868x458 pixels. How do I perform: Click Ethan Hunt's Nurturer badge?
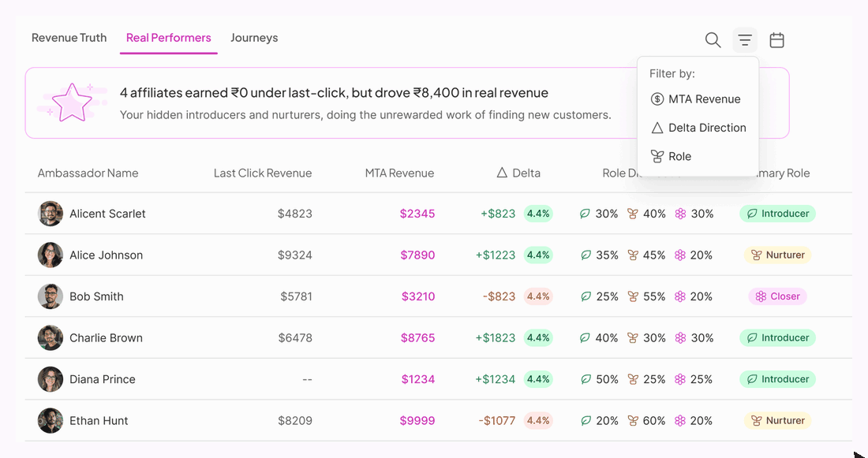coord(777,421)
